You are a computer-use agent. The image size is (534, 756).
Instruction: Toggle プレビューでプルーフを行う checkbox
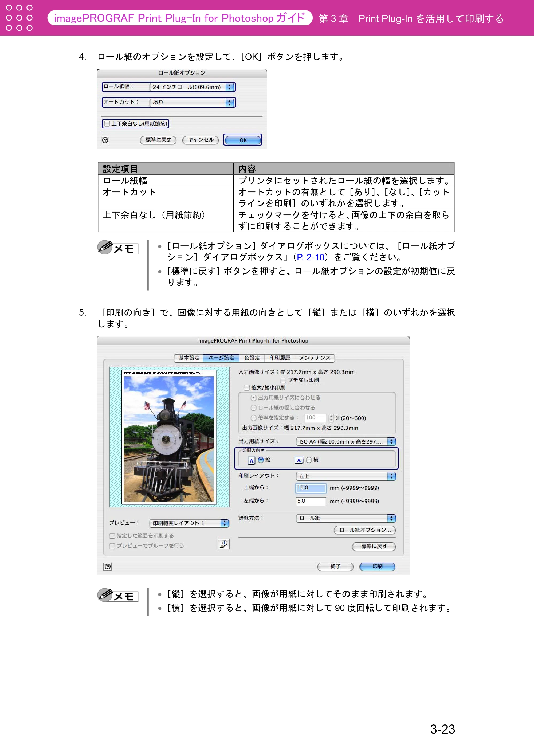(112, 546)
